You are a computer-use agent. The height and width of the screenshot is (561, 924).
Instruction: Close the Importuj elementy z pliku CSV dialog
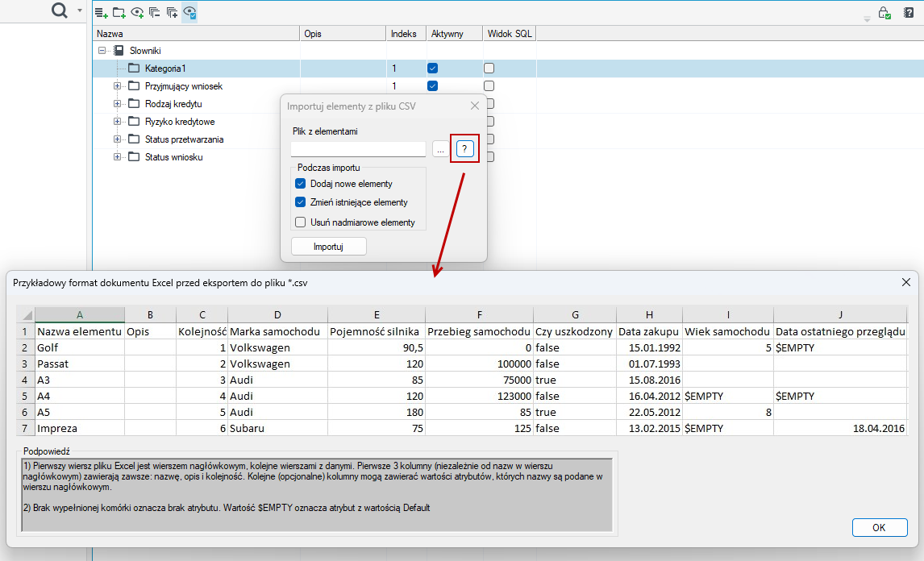475,106
